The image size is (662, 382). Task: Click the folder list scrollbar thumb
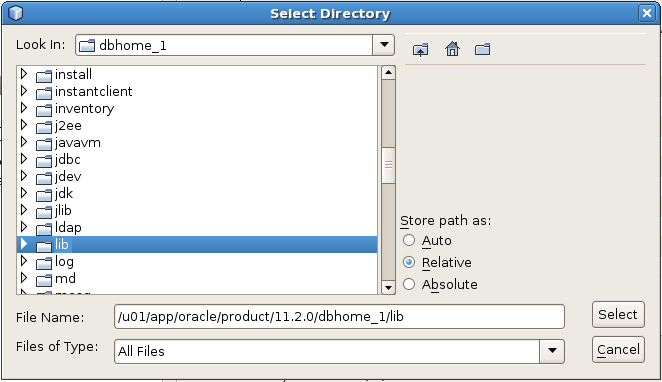388,165
